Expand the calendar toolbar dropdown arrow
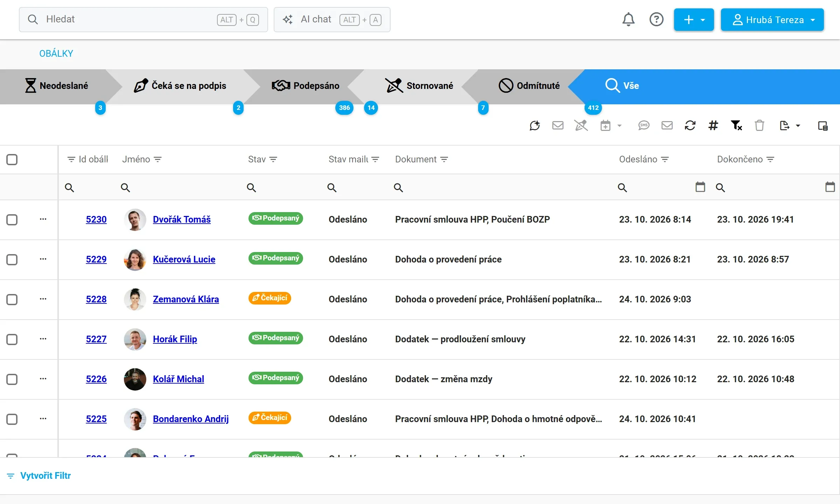Image resolution: width=840 pixels, height=504 pixels. tap(619, 126)
